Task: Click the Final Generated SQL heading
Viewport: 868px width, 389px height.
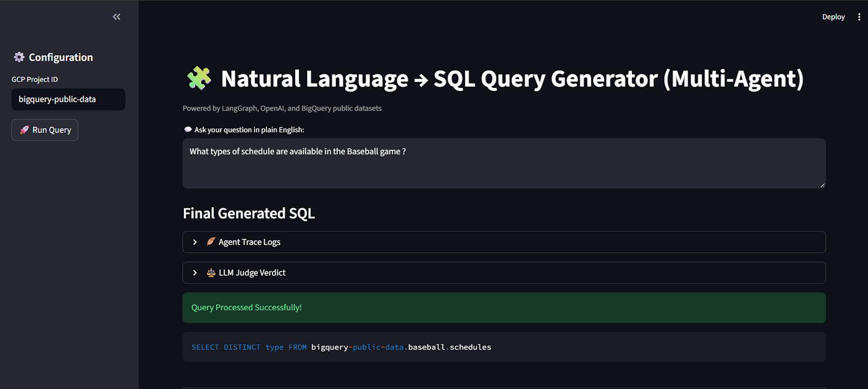Action: [248, 213]
